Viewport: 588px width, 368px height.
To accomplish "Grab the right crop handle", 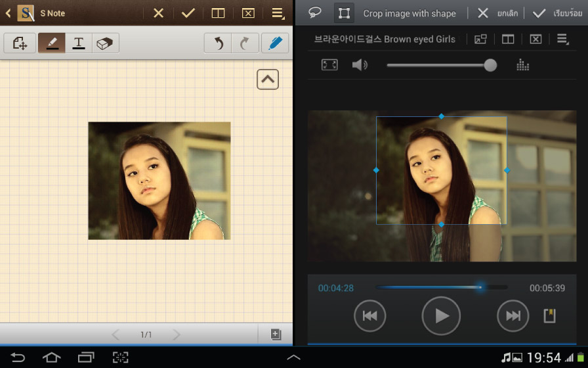I will [507, 170].
